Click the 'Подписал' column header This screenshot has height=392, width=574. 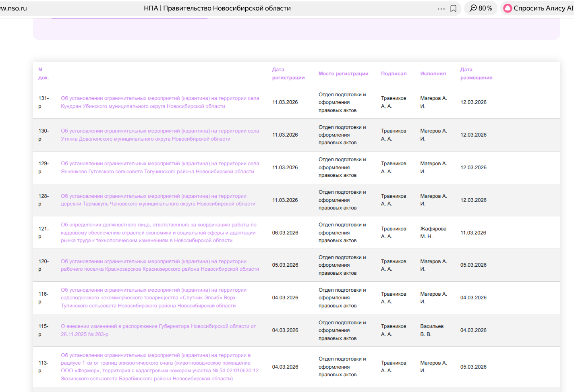click(x=394, y=74)
